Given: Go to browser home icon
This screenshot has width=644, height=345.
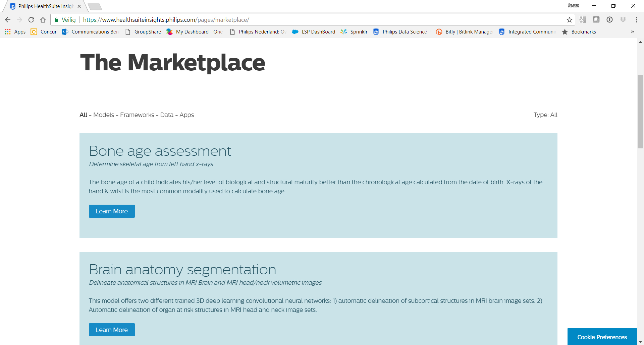Looking at the screenshot, I should pos(43,20).
